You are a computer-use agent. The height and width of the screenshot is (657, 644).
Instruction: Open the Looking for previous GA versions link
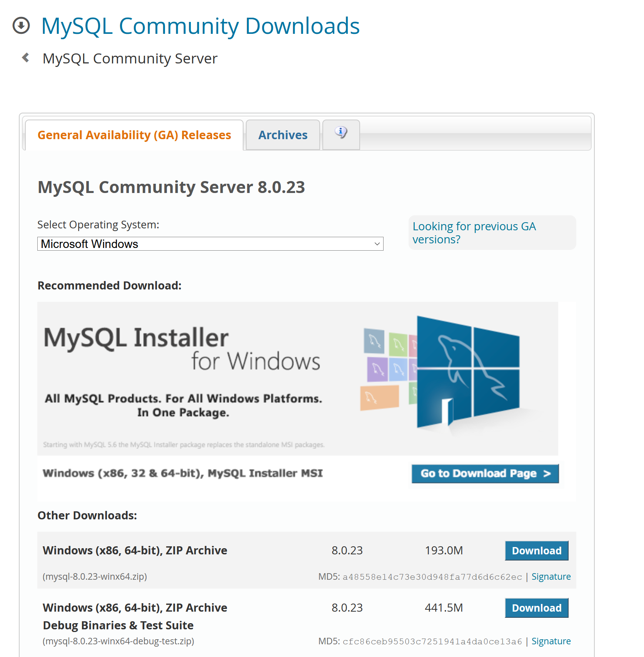coord(474,232)
